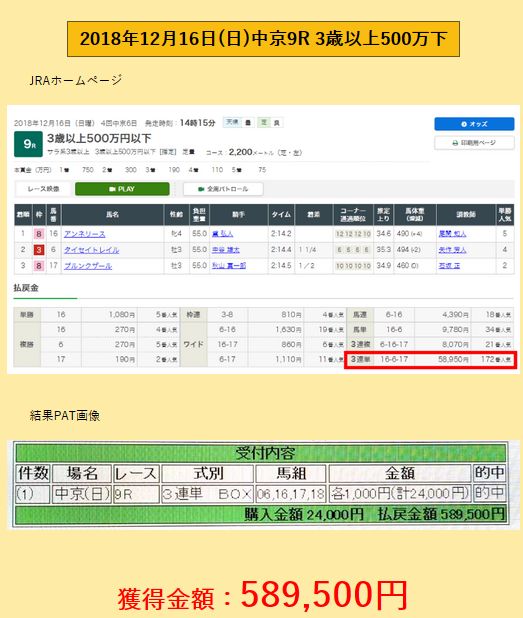Click 払戻金額 589,500円 in PAT footer

pos(441,514)
